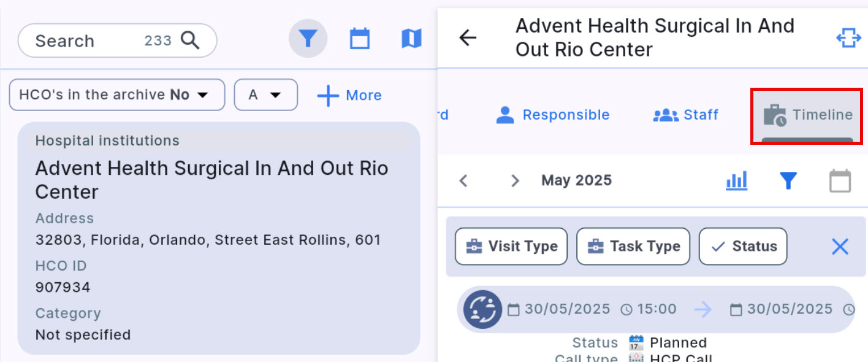Viewport: 868px width, 362px height.
Task: Toggle the timeline filter funnel icon
Action: pyautogui.click(x=788, y=180)
